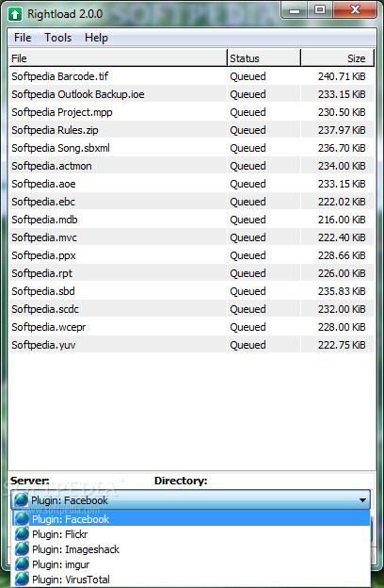
Task: Select Softpedia Rules.zip file
Action: tap(191, 130)
